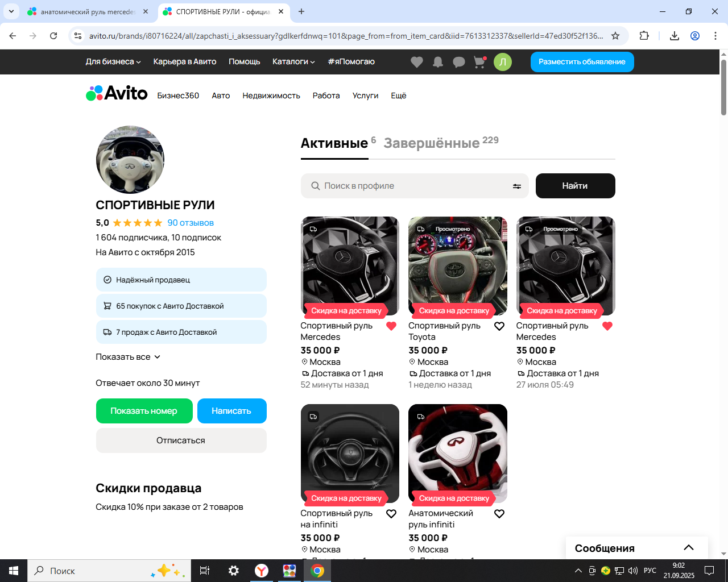Open seller's round profile photo
The width and height of the screenshot is (728, 582).
tap(130, 160)
